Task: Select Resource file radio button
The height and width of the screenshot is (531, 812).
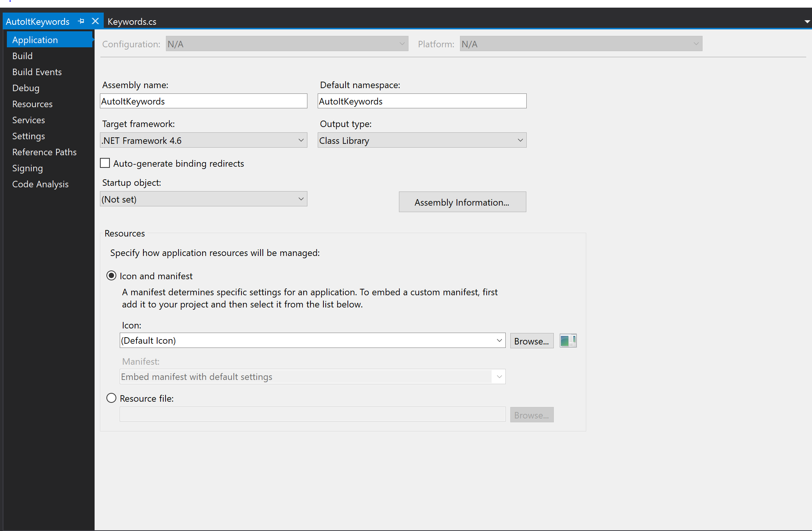Action: tap(112, 398)
